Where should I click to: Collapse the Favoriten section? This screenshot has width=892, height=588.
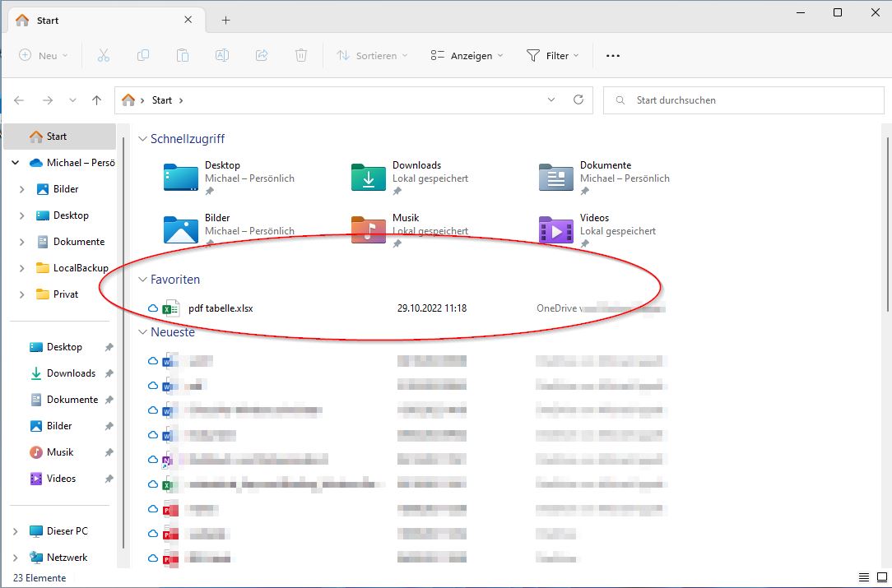(142, 280)
